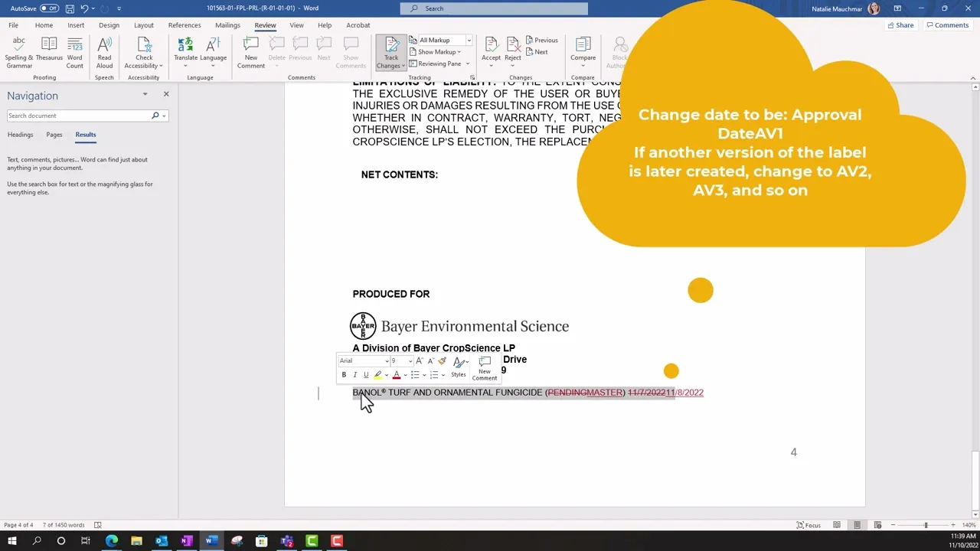Viewport: 980px width, 551px height.
Task: Toggle Bold in mini toolbar
Action: [x=344, y=375]
